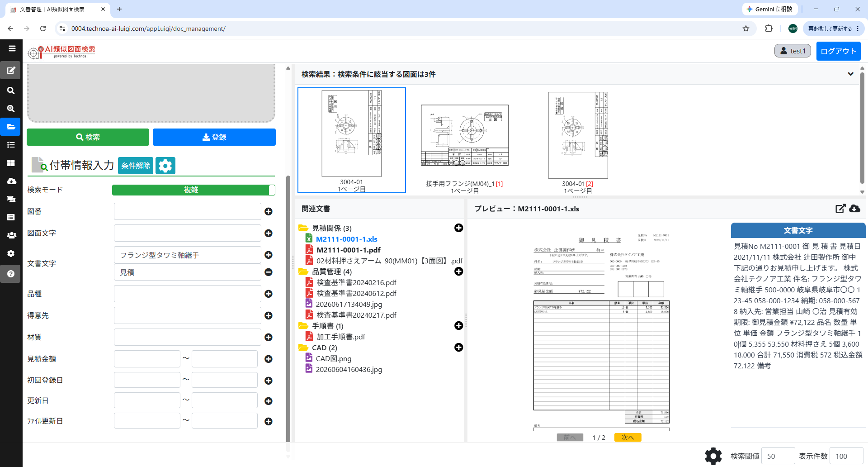
Task: Toggle the 検索モード 複雑 switch
Action: point(193,190)
